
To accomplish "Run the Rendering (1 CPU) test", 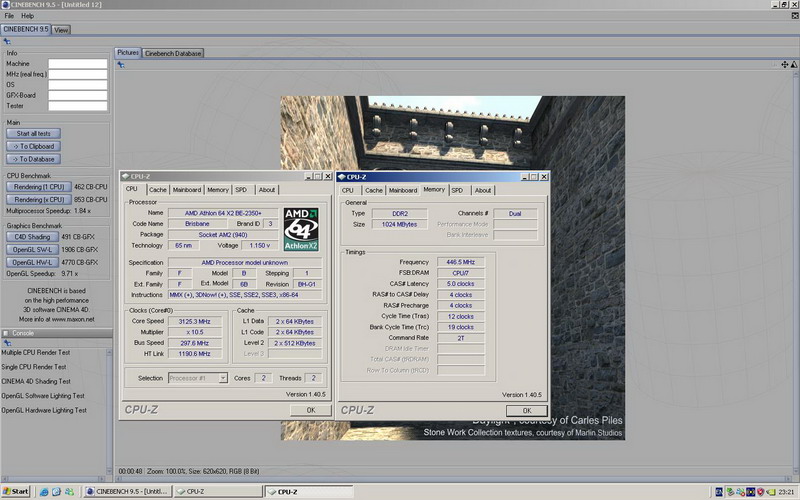I will [x=39, y=187].
